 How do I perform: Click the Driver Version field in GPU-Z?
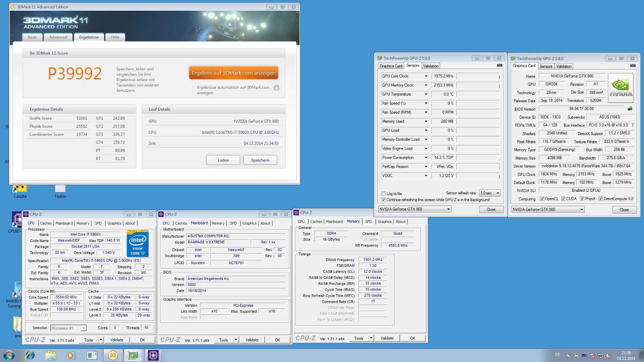(586, 166)
